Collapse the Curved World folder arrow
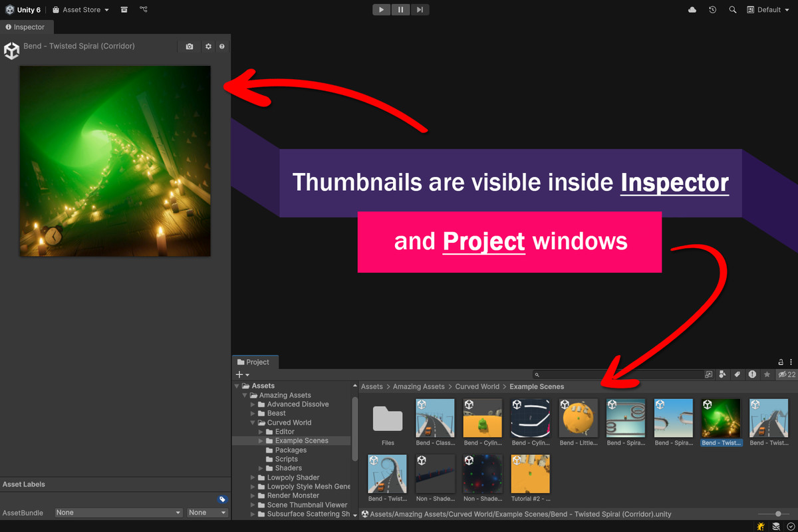 coord(253,422)
